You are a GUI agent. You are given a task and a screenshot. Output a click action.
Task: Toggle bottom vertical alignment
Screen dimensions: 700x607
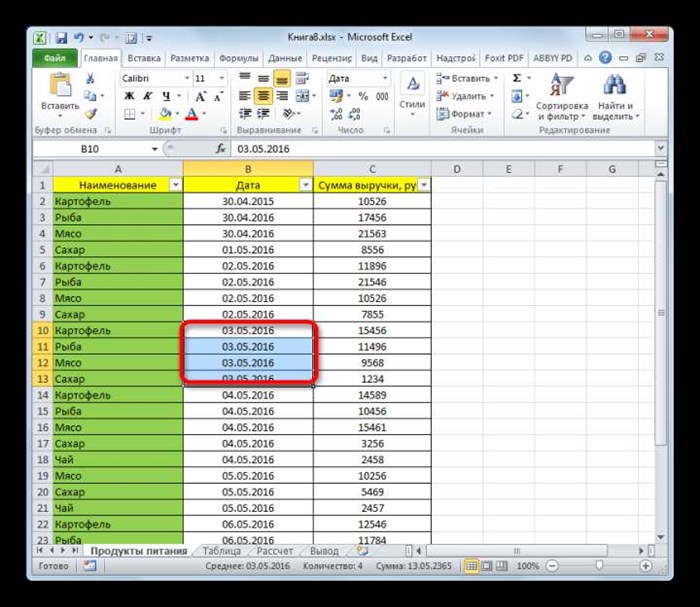(x=282, y=78)
